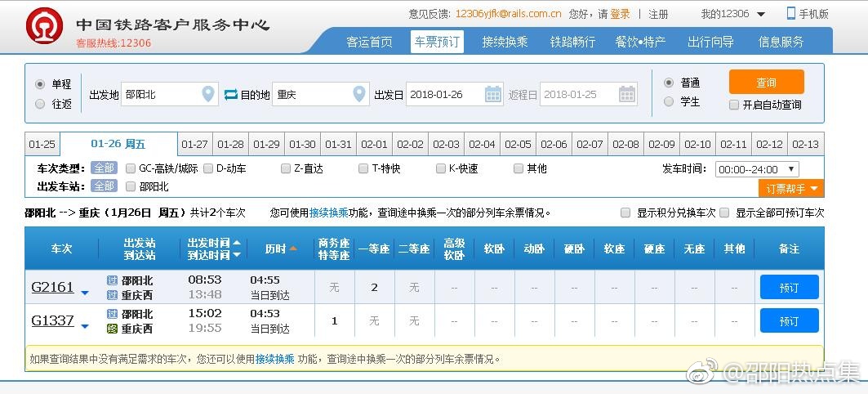Open 信息服务 nav tab
Screen dimensions: 868x394
(781, 42)
